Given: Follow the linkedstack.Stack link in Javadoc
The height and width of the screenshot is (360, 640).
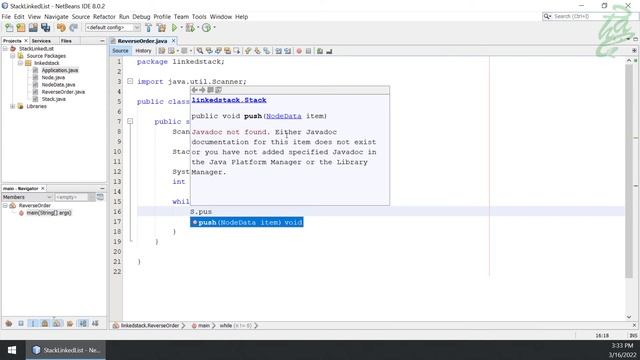Looking at the screenshot, I should 229,100.
